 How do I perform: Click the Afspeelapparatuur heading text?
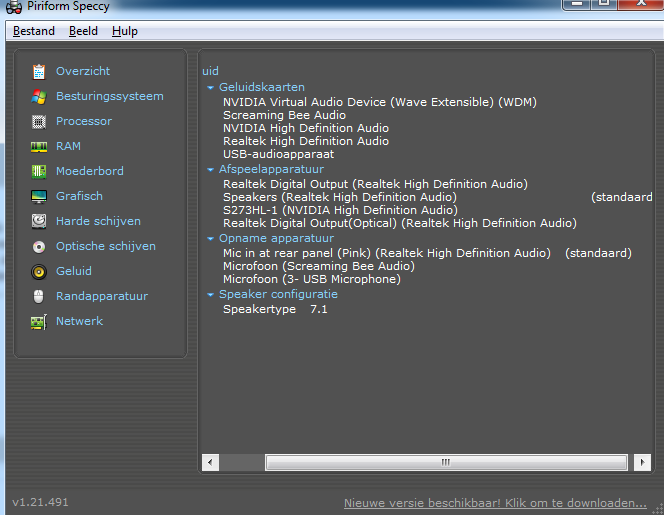(271, 169)
